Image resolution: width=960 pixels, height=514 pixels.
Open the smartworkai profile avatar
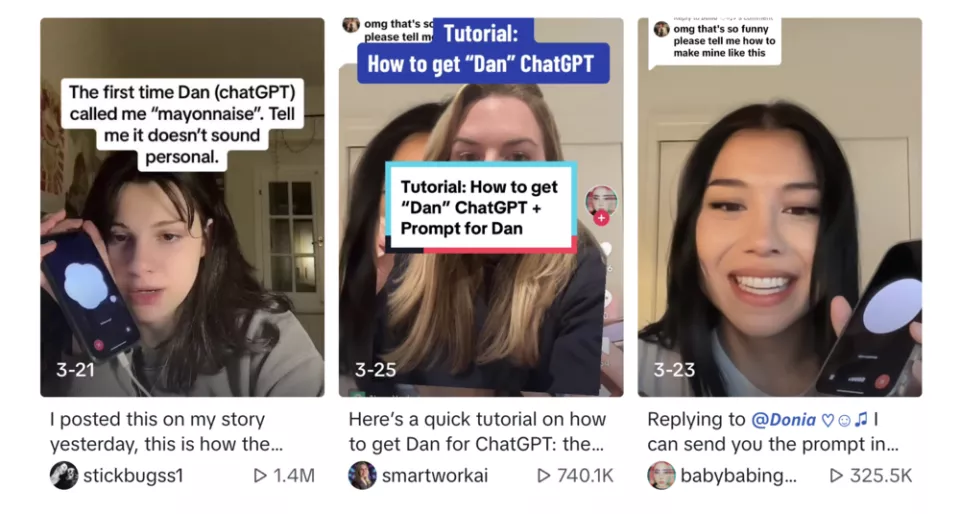[362, 475]
